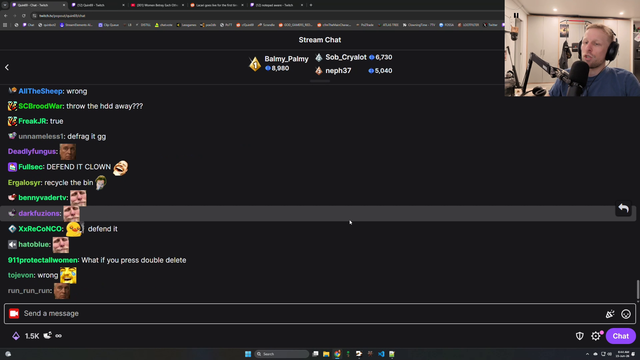The width and height of the screenshot is (640, 360).
Task: Click the laughing emote in Fullsec's message
Action: coord(120,167)
